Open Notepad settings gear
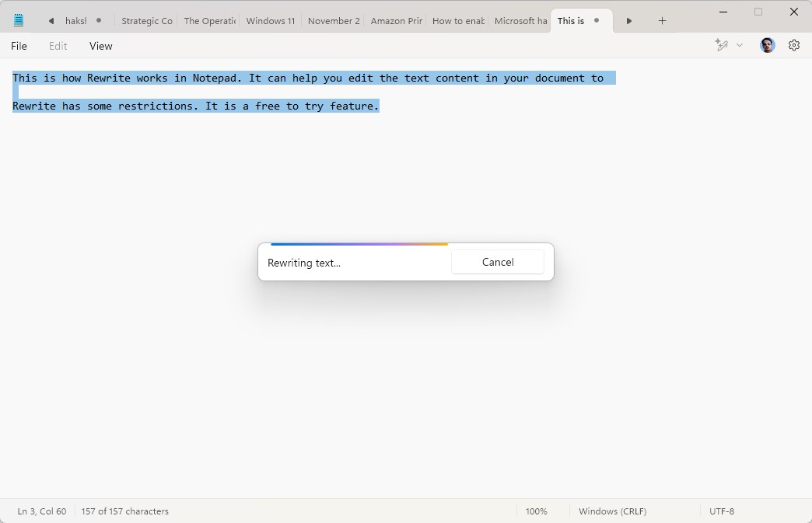 [794, 46]
